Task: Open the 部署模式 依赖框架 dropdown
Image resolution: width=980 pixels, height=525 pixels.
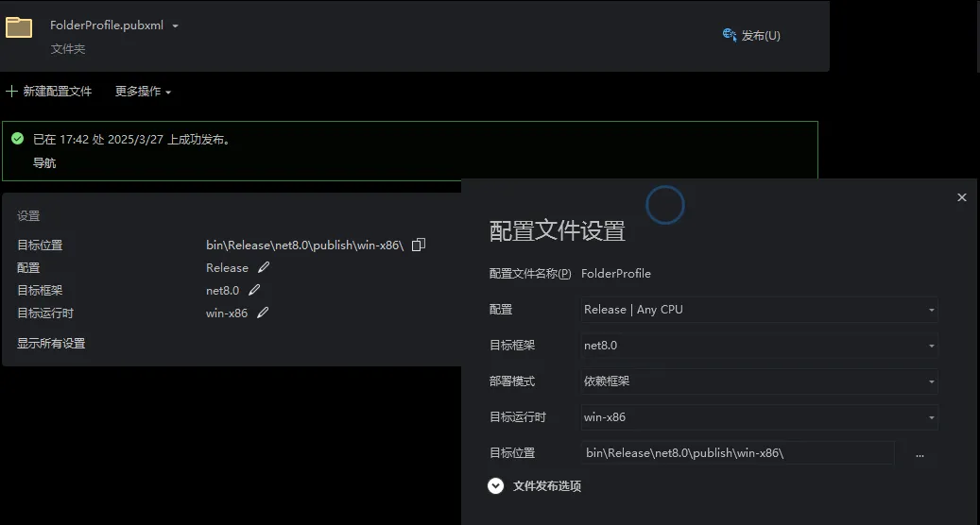Action: [x=760, y=381]
